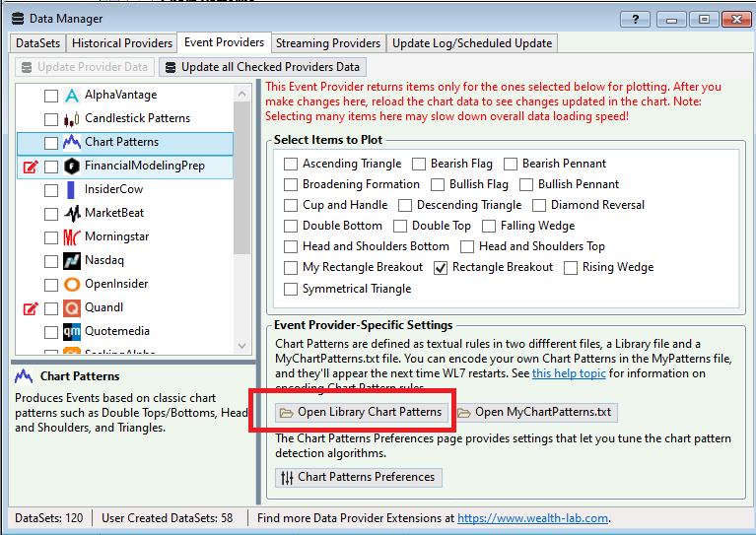Enable Bearish Pennant plotting

511,164
